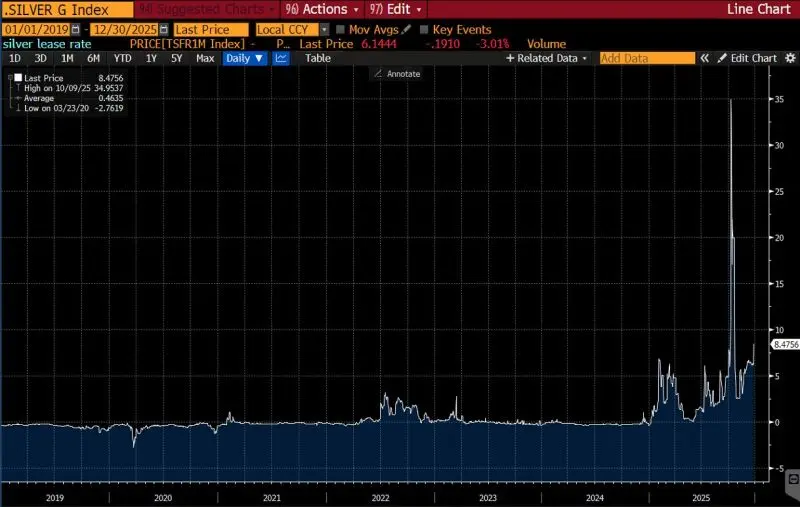800x507 pixels.
Task: Toggle the Key Events checkbox
Action: click(x=423, y=30)
